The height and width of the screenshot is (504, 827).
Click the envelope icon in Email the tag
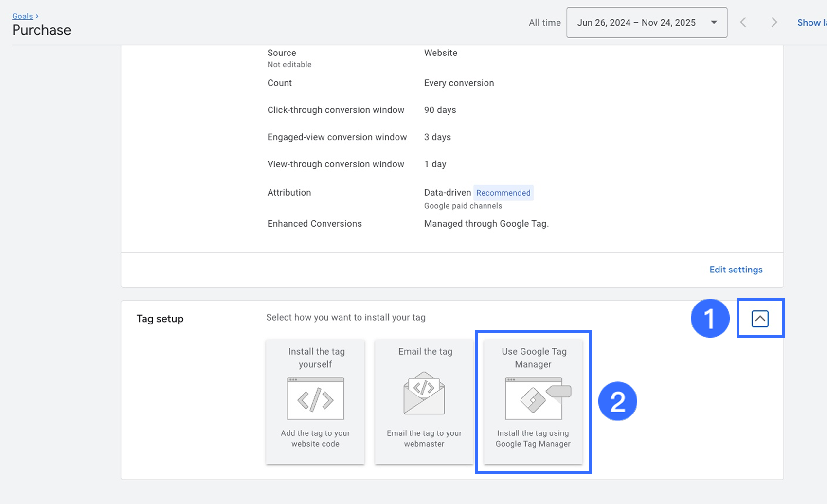click(x=424, y=393)
